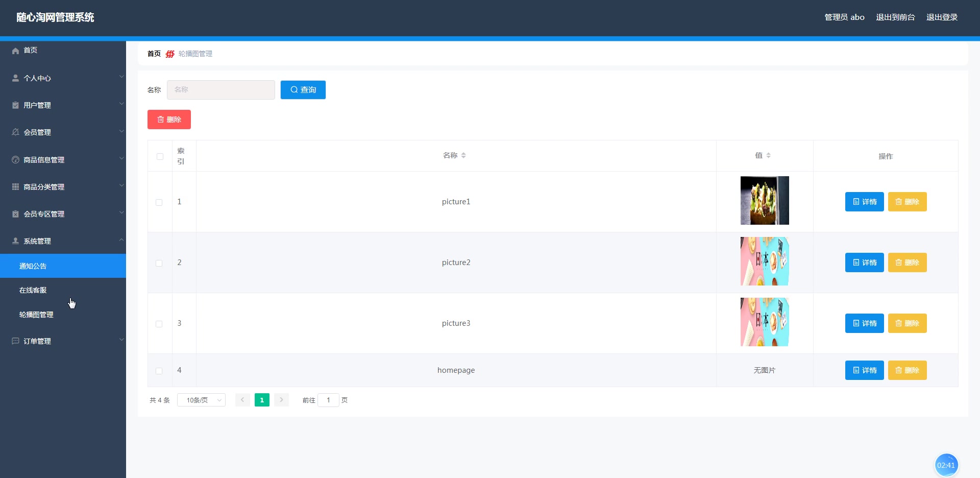
Task: Check the box for picture1 row
Action: coord(159,202)
